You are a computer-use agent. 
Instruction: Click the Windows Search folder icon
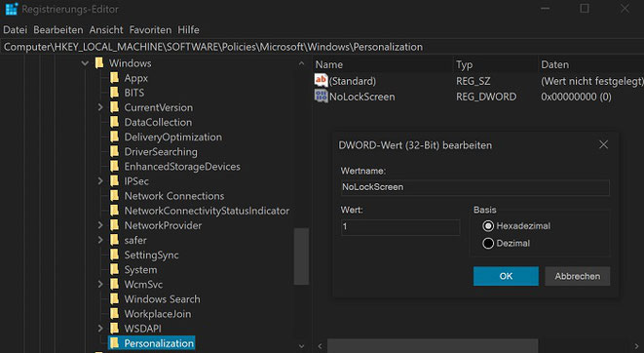coord(115,298)
